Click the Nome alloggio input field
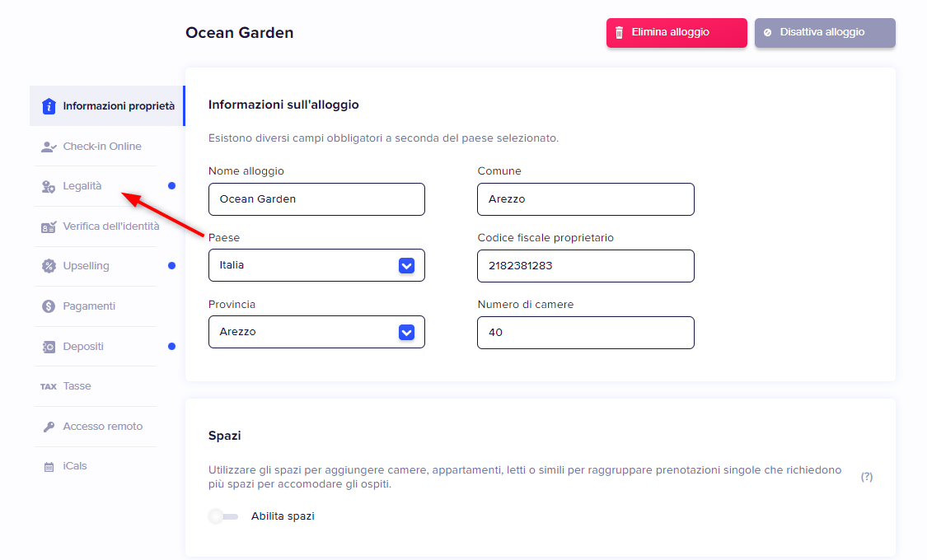This screenshot has width=927, height=560. pos(316,199)
